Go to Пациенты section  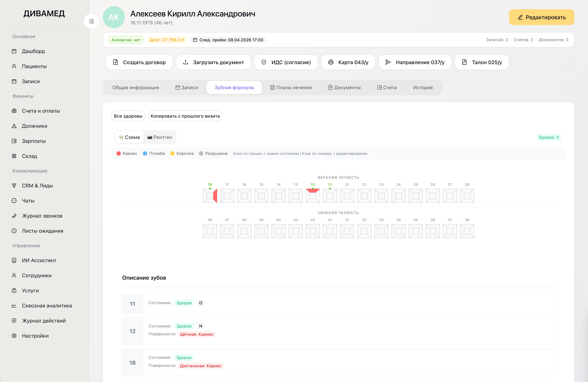(x=34, y=66)
